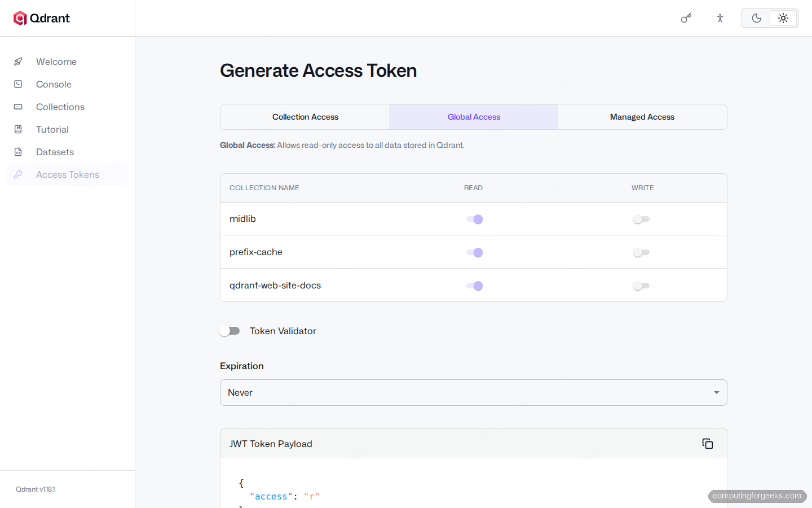812x508 pixels.
Task: Click the midlib collection name
Action: point(242,218)
